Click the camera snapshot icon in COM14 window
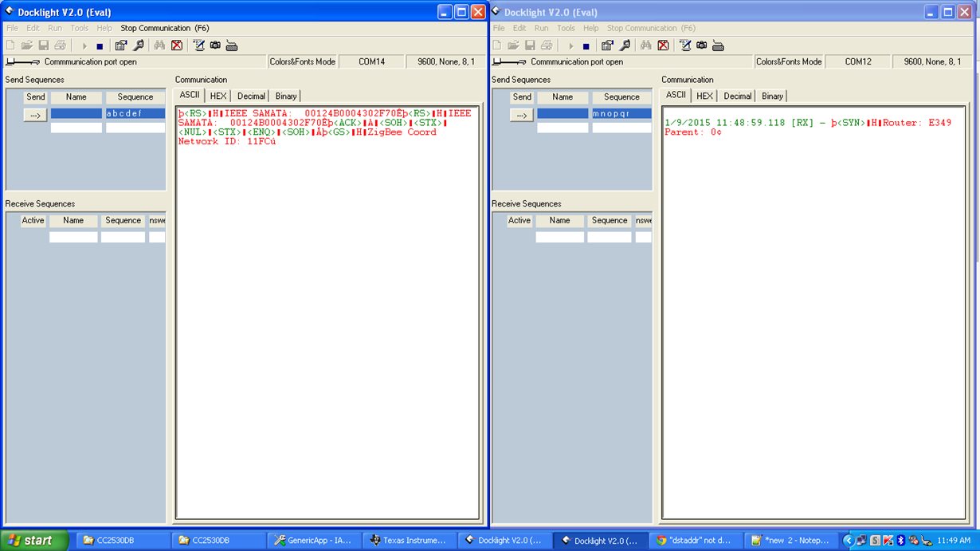The image size is (980, 551). click(215, 45)
